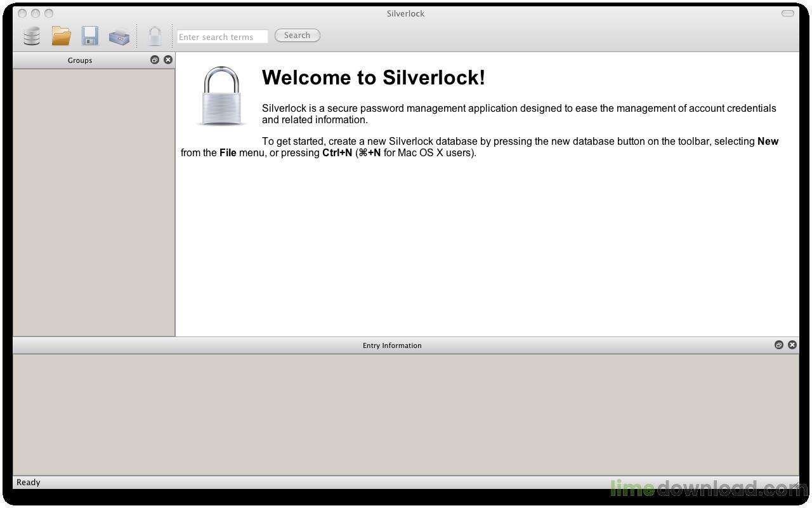812x508 pixels.
Task: Create a new database with the cylinder icon
Action: tap(32, 36)
